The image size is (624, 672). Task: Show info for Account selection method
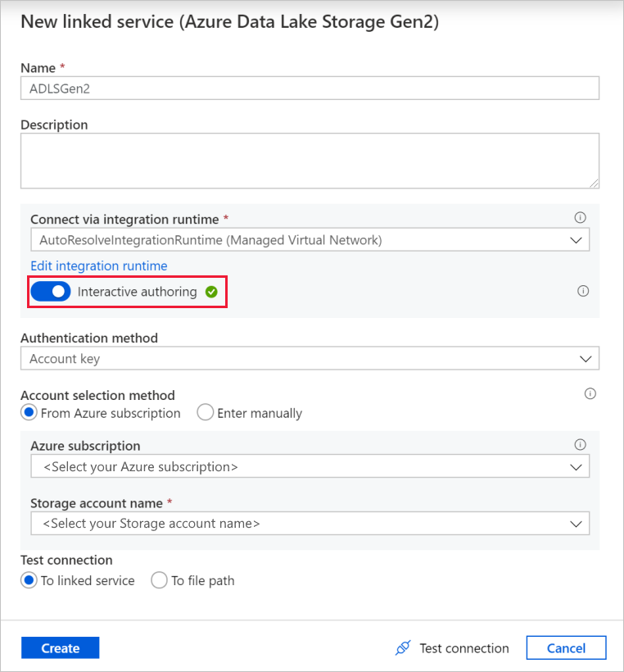590,393
